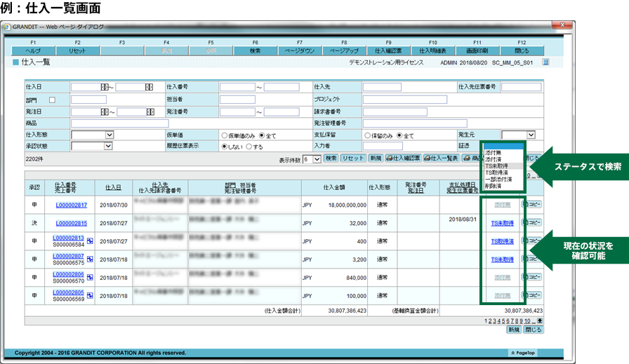Click the sales link icon beside S000006584
The height and width of the screenshot is (364, 629).
(x=90, y=241)
